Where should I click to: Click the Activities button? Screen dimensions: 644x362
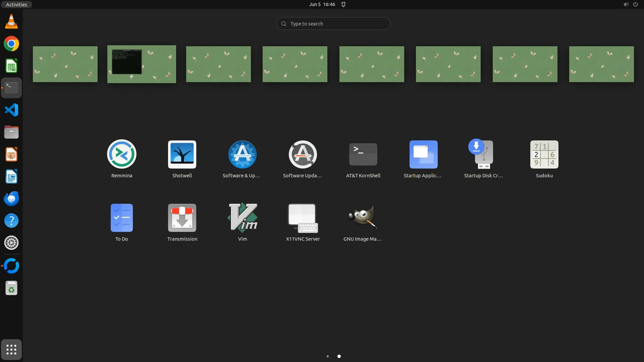pyautogui.click(x=16, y=4)
